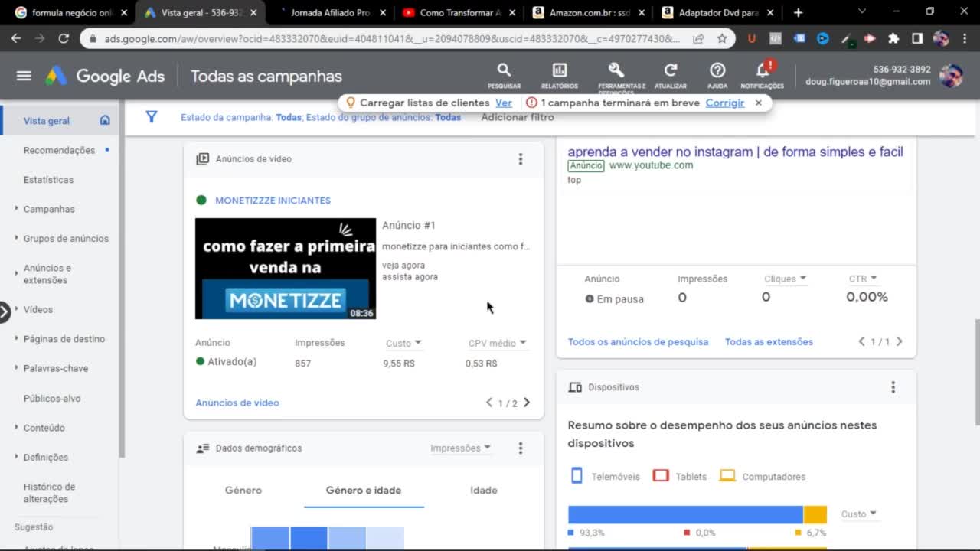The width and height of the screenshot is (980, 551).
Task: Expand Anúncios e extensões in sidebar
Action: click(x=17, y=272)
